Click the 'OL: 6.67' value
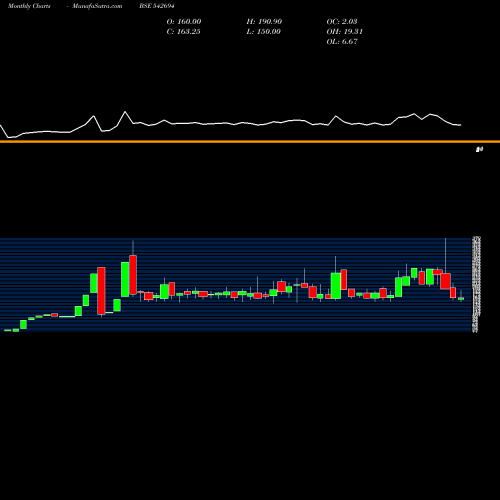This screenshot has width=500, height=500. pos(342,41)
